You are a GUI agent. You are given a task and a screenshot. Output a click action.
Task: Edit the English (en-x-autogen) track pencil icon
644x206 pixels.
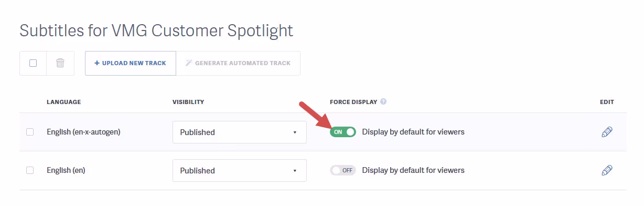(x=607, y=132)
